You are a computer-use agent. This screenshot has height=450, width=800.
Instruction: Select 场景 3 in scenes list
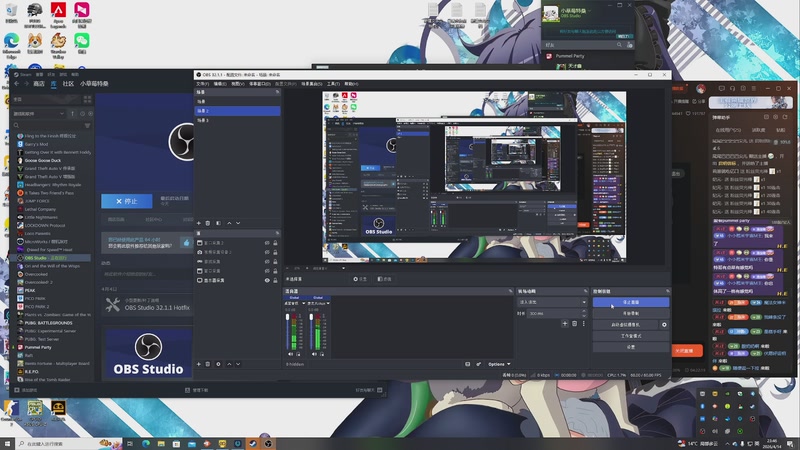click(237, 120)
